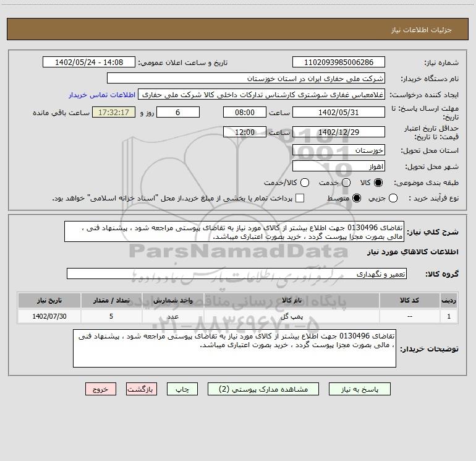Select the خدمت radio button

(346, 183)
